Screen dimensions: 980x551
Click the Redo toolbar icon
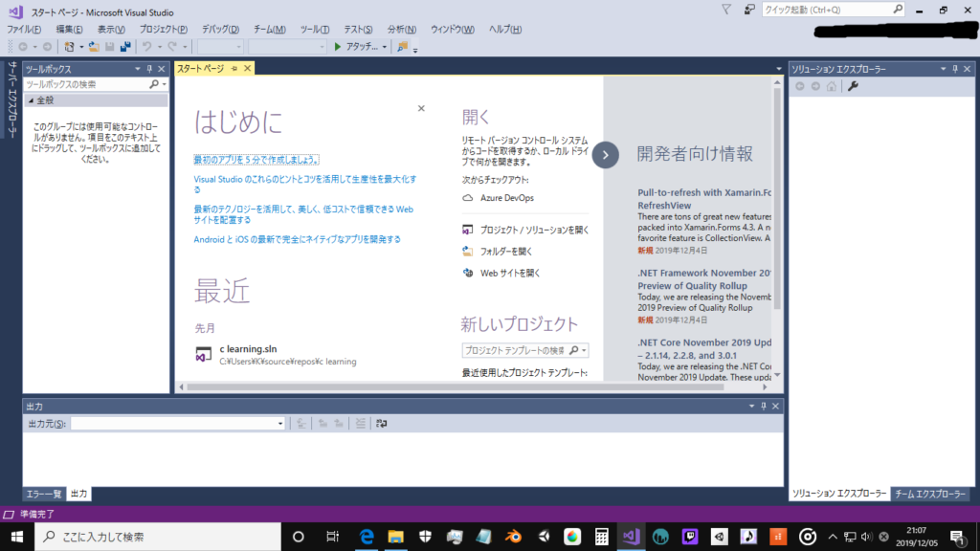point(172,47)
